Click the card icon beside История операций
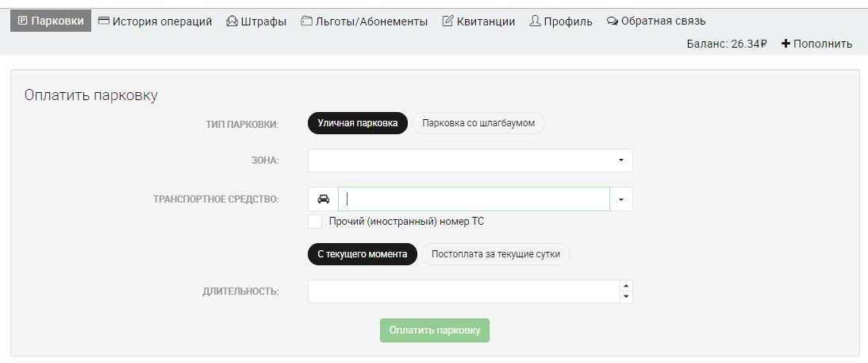The height and width of the screenshot is (363, 868). (x=103, y=21)
